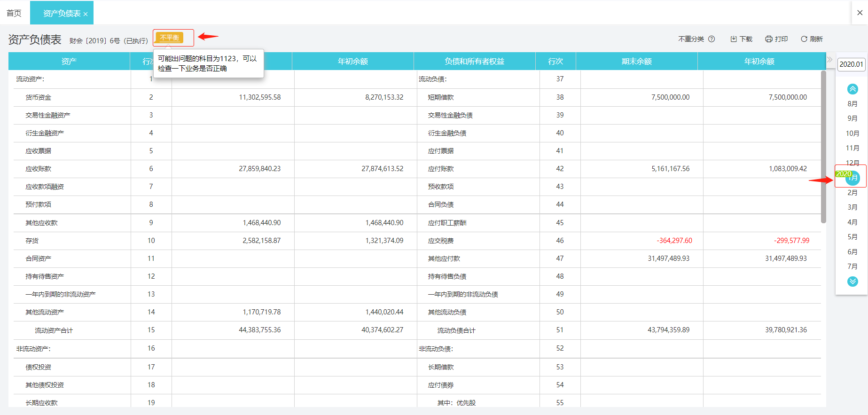Click the 长期借款 row label

click(441, 367)
